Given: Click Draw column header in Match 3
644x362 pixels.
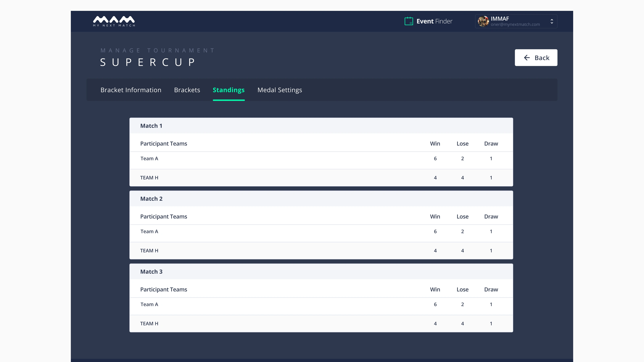Looking at the screenshot, I should 491,290.
